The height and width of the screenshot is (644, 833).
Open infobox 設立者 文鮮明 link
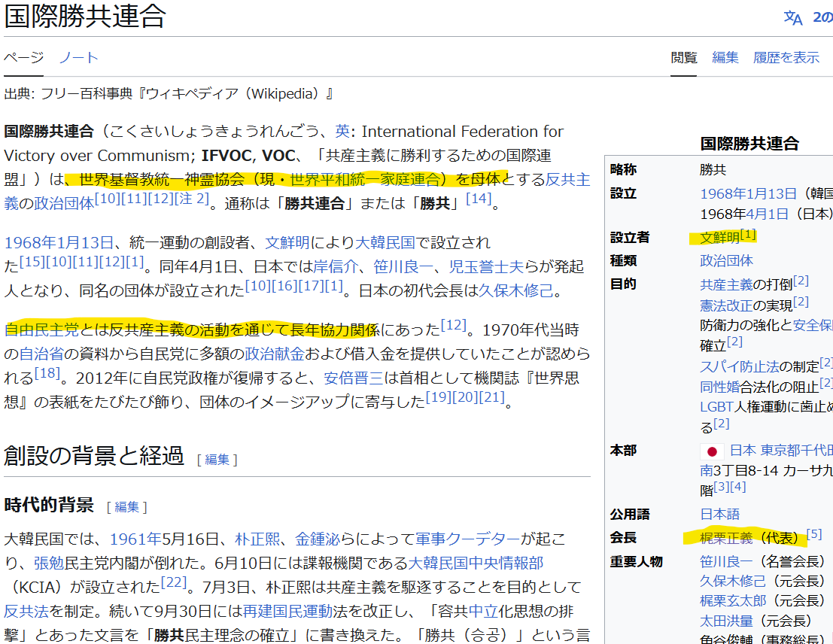point(720,238)
